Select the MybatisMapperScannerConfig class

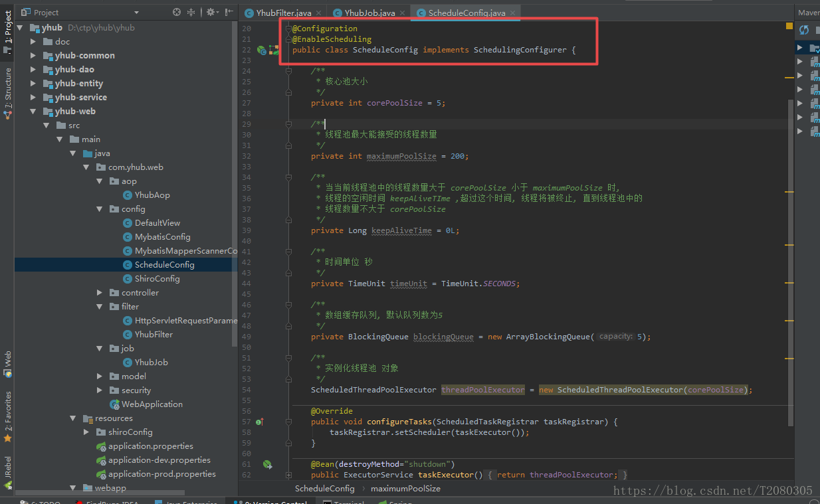(181, 251)
